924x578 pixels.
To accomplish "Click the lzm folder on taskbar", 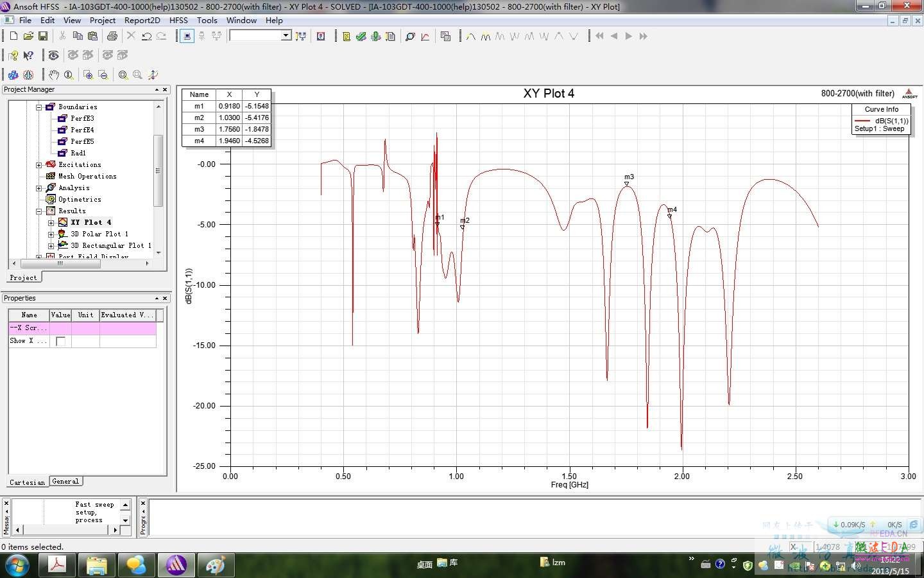I will tap(552, 563).
